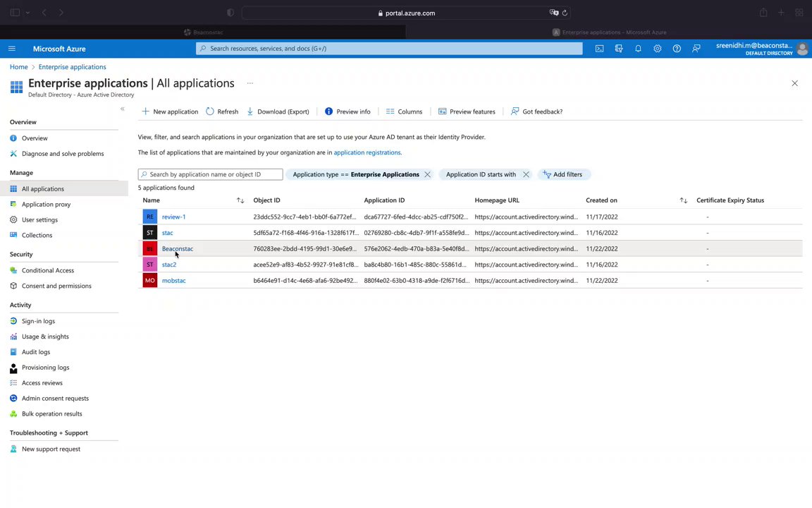Click New application
This screenshot has width=812, height=508.
tap(170, 111)
